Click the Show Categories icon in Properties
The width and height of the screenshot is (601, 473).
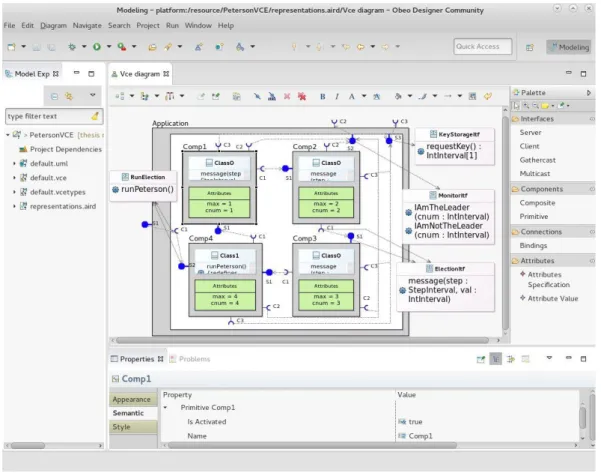pyautogui.click(x=496, y=359)
